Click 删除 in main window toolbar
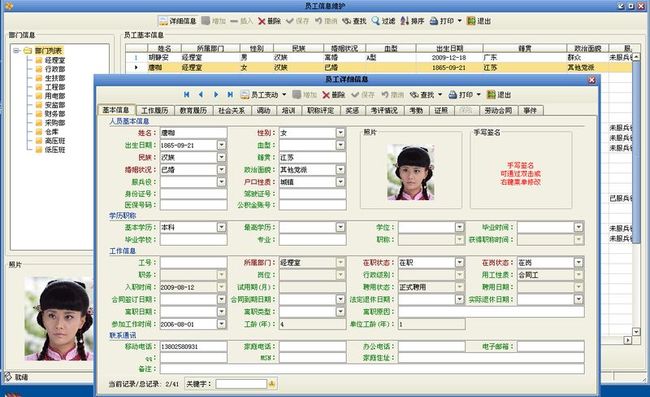 coord(269,21)
